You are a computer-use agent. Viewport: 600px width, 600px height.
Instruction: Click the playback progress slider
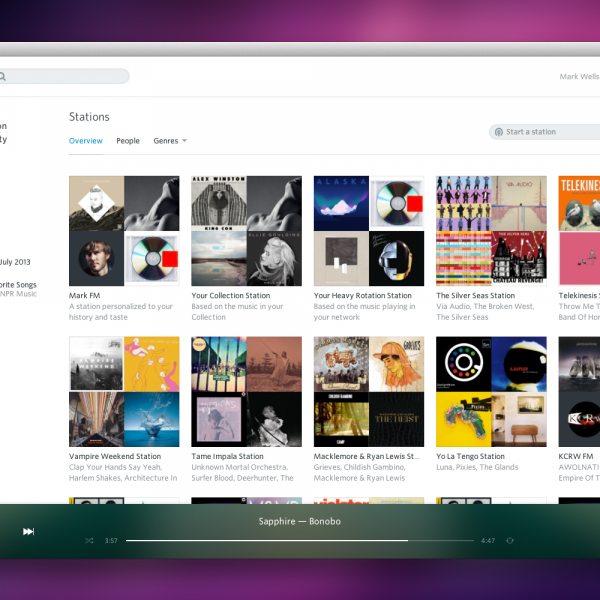pyautogui.click(x=300, y=540)
